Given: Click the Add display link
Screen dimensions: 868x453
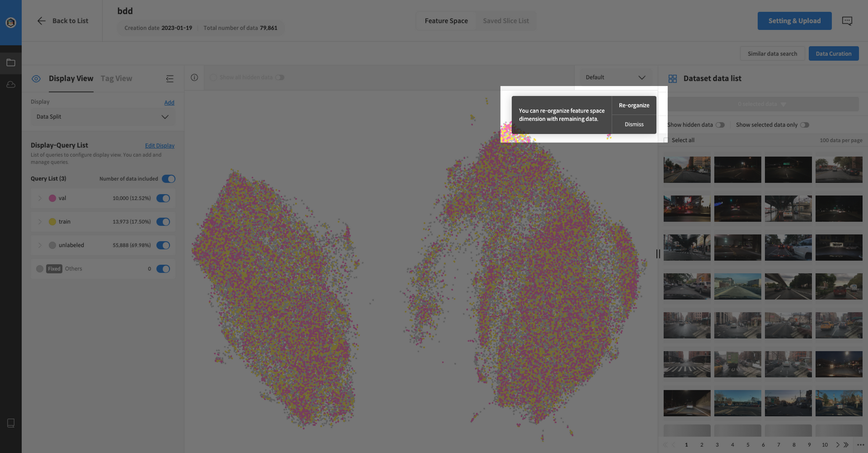Looking at the screenshot, I should pyautogui.click(x=169, y=103).
